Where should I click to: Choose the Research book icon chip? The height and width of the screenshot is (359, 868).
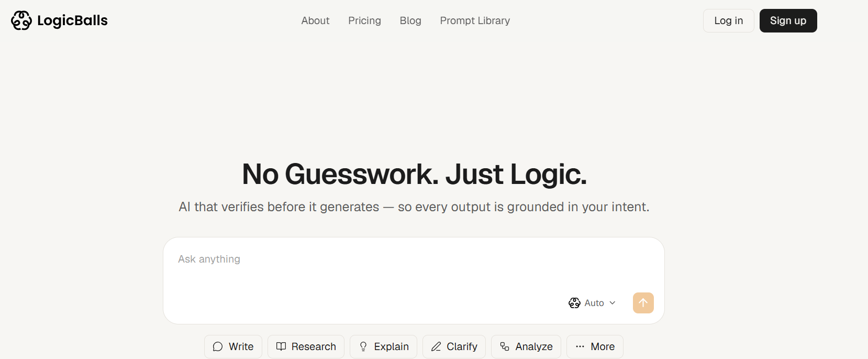306,346
